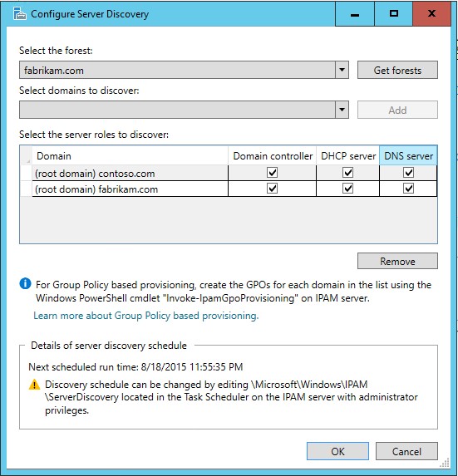This screenshot has width=458, height=476.
Task: Click the Domain controller column header
Action: point(273,155)
